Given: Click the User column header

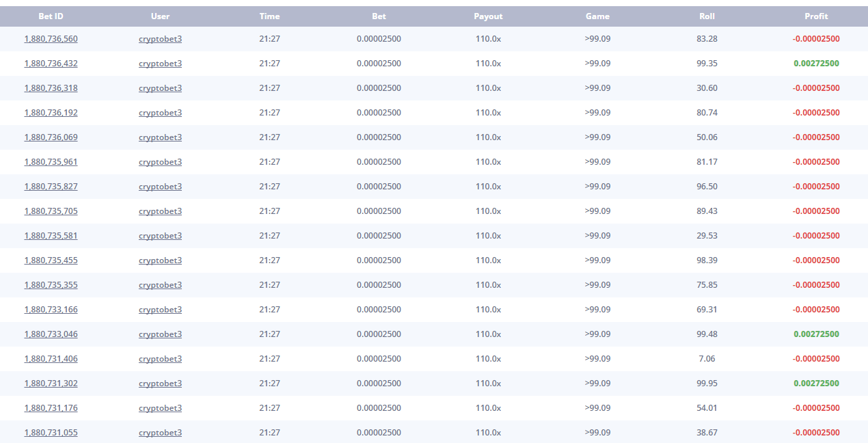Looking at the screenshot, I should pyautogui.click(x=160, y=16).
